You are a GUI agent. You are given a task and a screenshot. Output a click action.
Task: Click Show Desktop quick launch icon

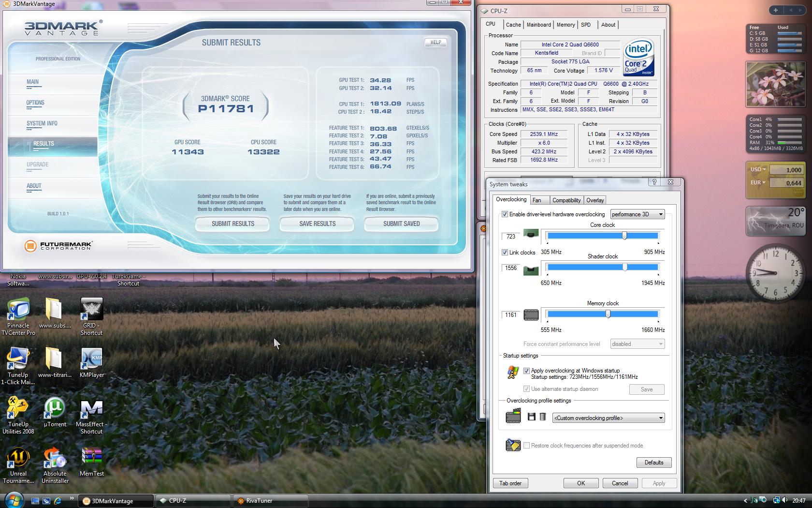tap(35, 501)
